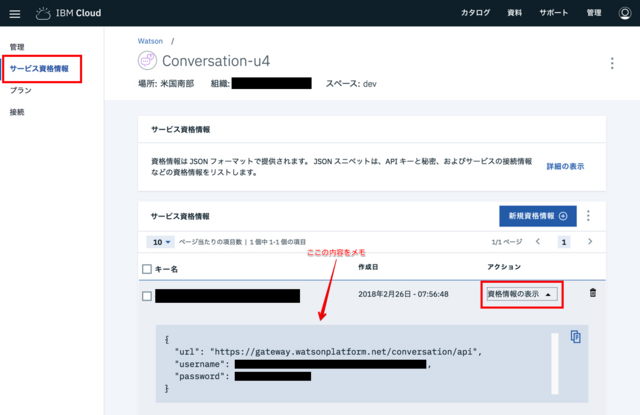Click the IBM Cloud logo
640x415 pixels.
coord(69,13)
